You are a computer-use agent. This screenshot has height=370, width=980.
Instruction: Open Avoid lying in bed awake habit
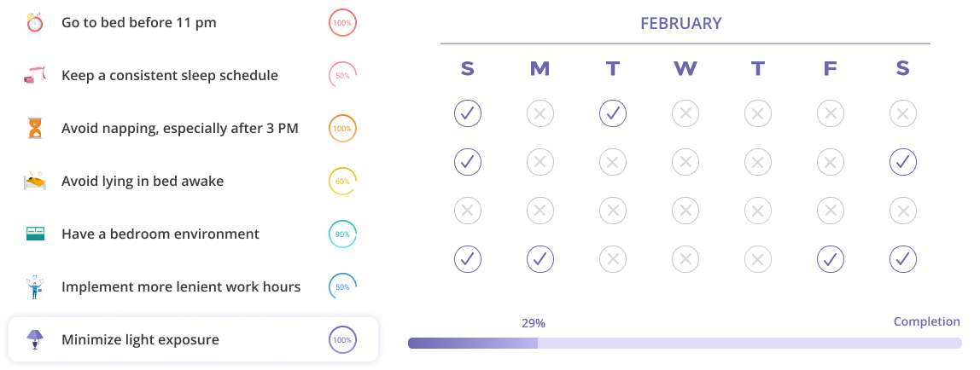pos(193,181)
